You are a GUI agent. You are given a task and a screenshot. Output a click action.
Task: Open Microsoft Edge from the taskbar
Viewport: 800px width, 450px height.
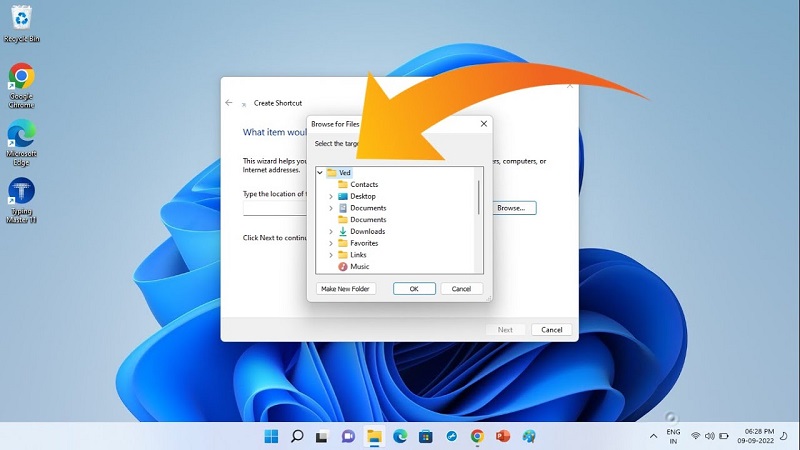(x=400, y=436)
